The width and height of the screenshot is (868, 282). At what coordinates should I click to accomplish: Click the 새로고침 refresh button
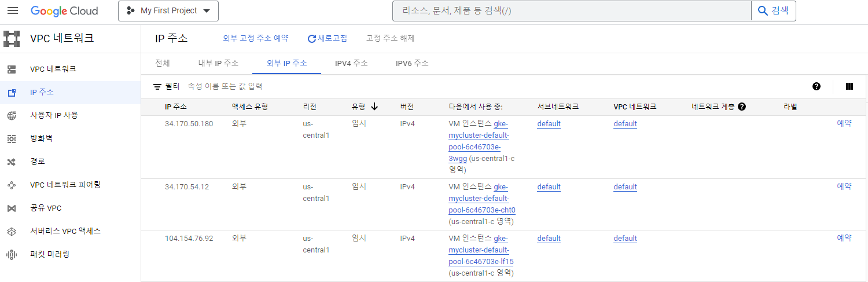point(328,38)
